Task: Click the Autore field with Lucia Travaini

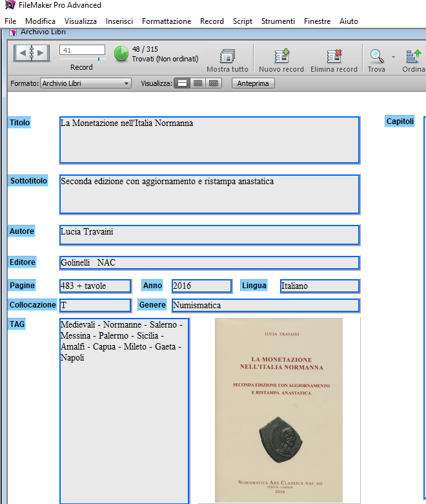Action: point(209,235)
